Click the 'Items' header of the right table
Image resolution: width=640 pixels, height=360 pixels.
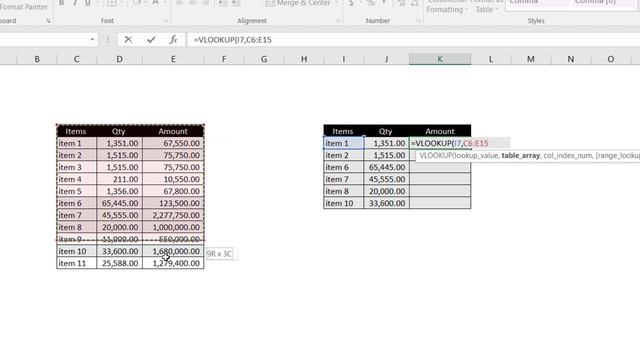tap(343, 131)
